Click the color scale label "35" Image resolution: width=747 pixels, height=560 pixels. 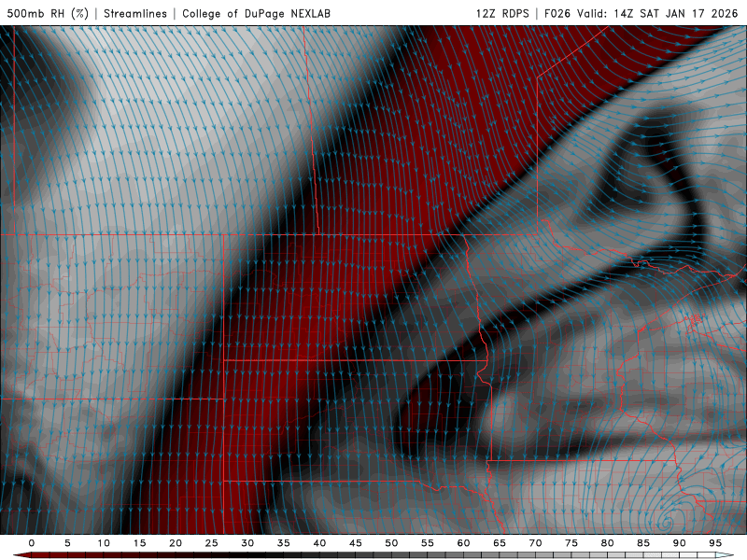coord(284,543)
